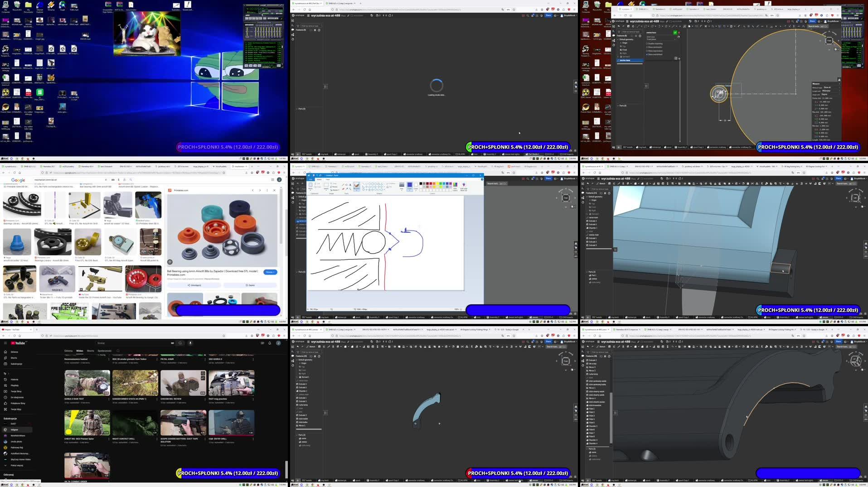Open the Size dropdown in Paint
Image resolution: width=868 pixels, height=487 pixels.
(x=402, y=186)
